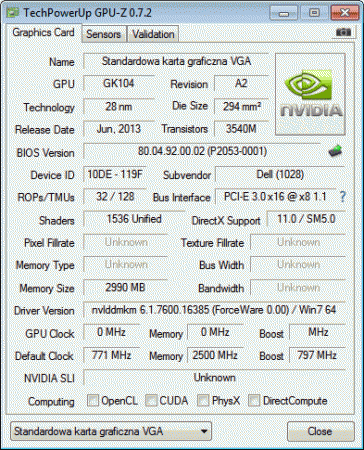This screenshot has width=364, height=450.
Task: Click the Technology field 28 nm
Action: pos(119,107)
